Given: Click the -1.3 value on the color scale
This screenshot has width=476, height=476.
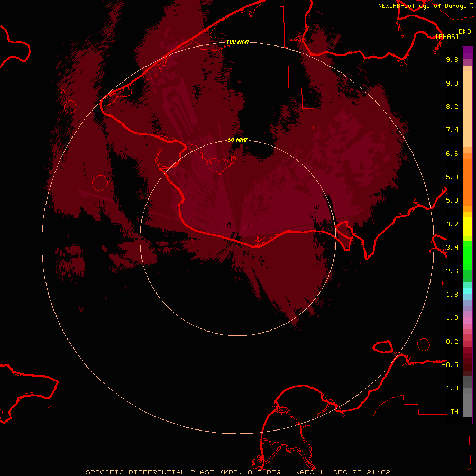Looking at the screenshot, I should (450, 388).
